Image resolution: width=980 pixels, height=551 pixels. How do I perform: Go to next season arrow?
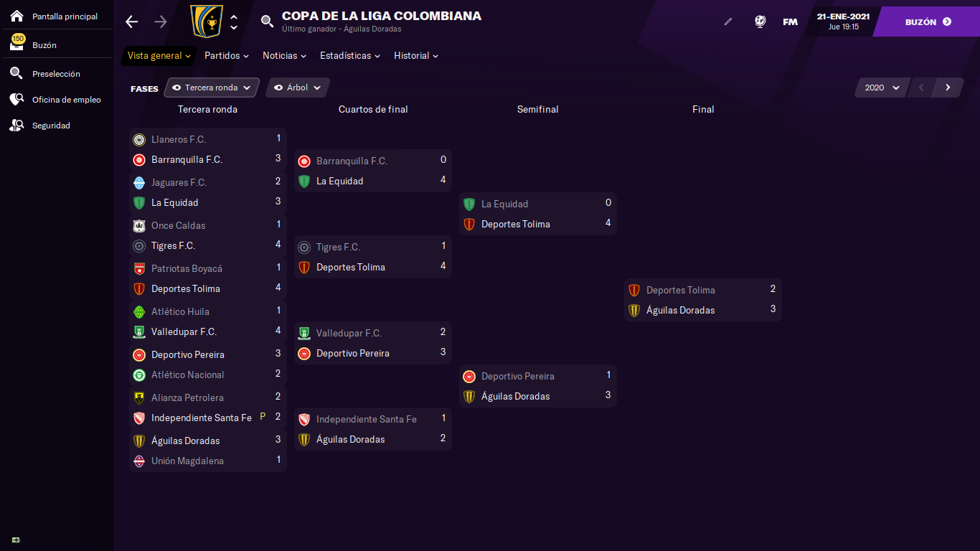point(948,88)
